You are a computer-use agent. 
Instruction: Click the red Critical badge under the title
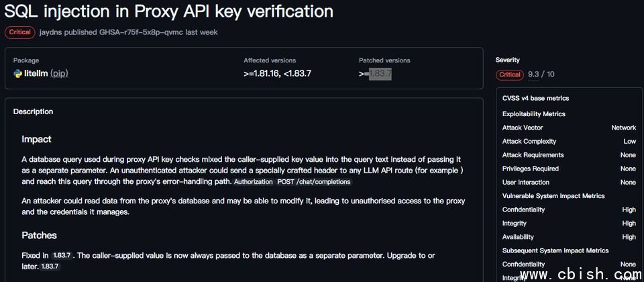click(x=19, y=32)
